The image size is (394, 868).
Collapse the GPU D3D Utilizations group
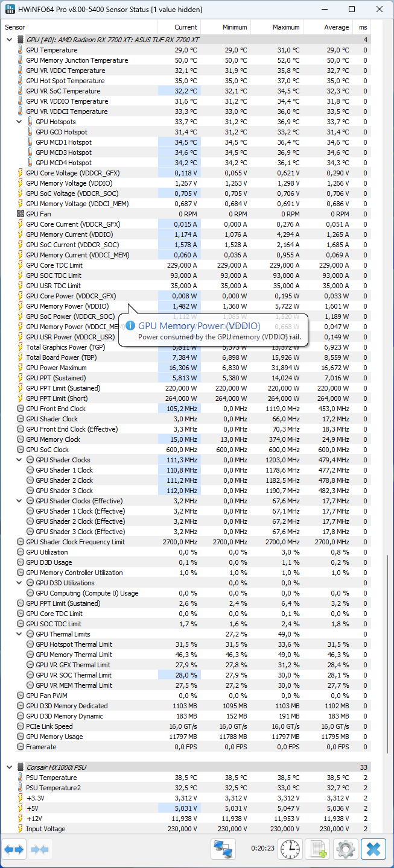click(19, 583)
